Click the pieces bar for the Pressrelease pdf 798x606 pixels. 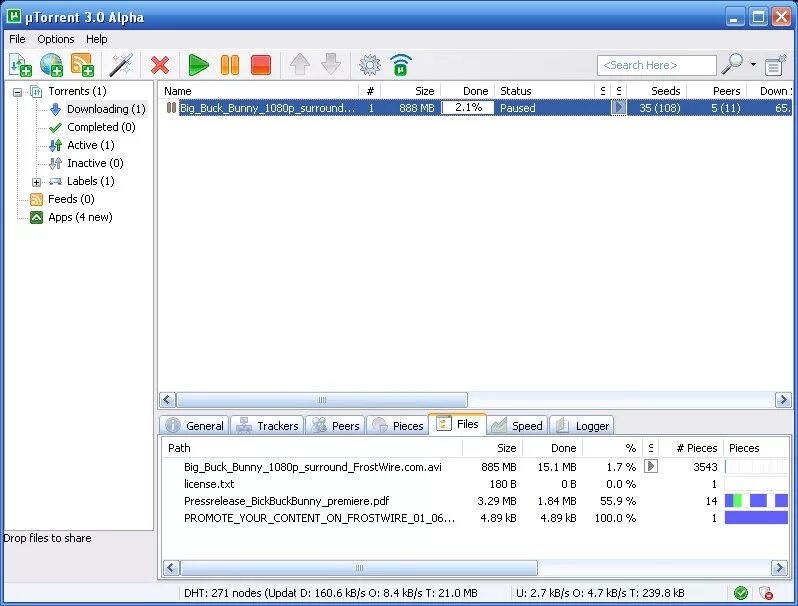click(756, 501)
